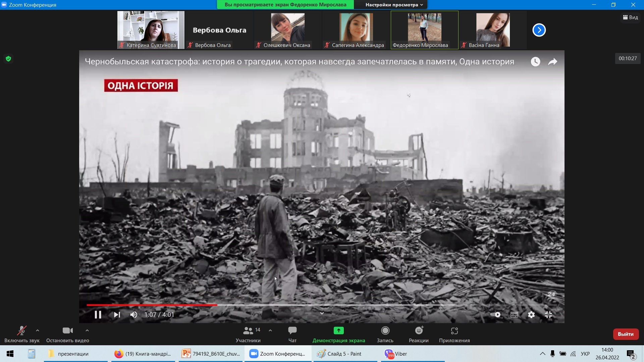
Task: Click battery tray icon
Action: 563,354
